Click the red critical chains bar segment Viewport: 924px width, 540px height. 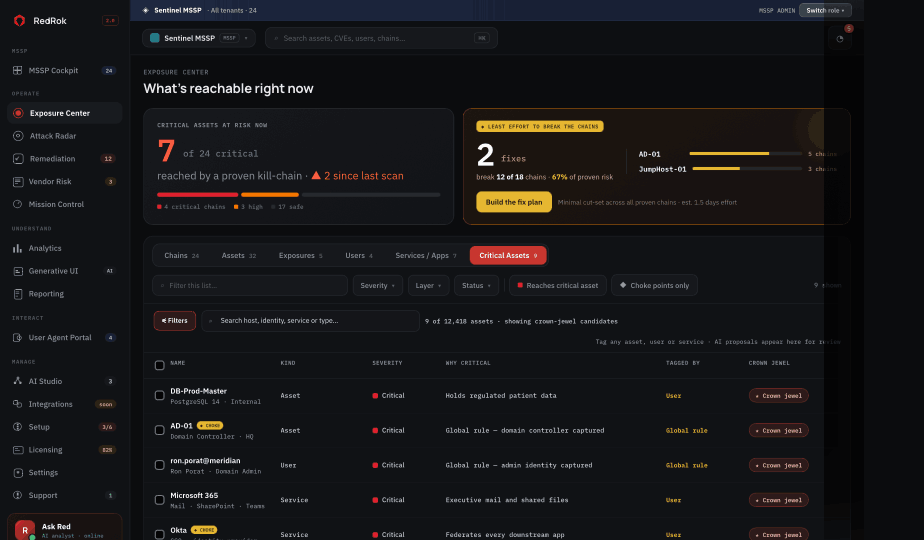[x=197, y=195]
